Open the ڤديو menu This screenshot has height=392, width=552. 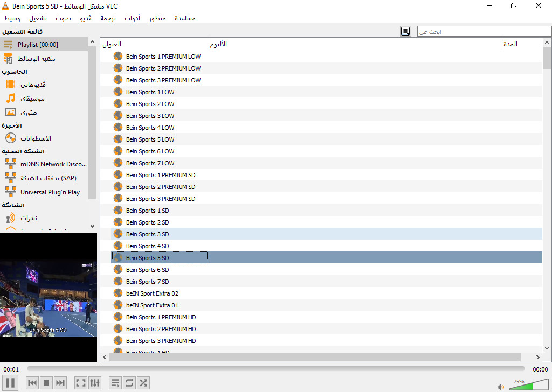[86, 18]
